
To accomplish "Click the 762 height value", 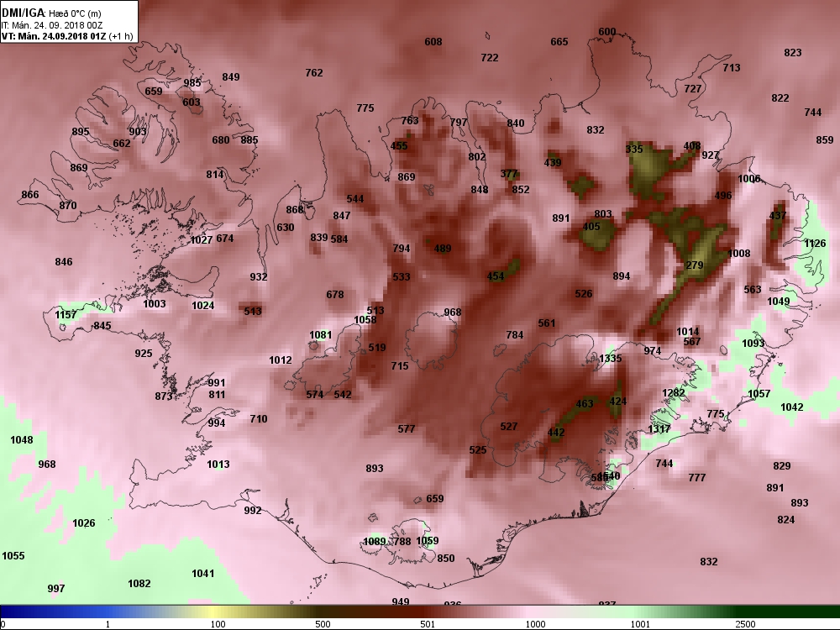I will pyautogui.click(x=314, y=72).
